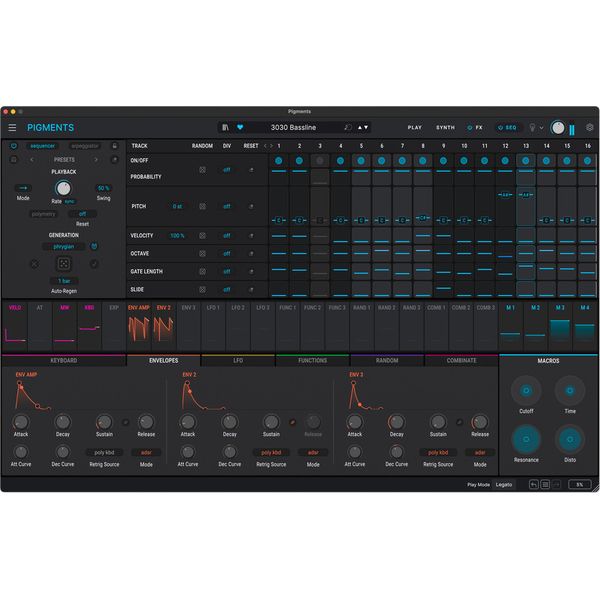Open the settings gear icon
The width and height of the screenshot is (600, 600).
tap(589, 128)
